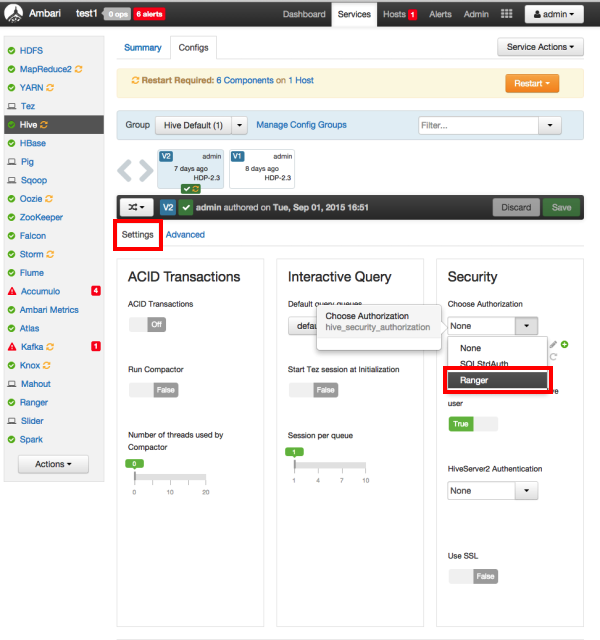Click the Oozie restart refresh icon
The width and height of the screenshot is (600, 640).
point(49,198)
